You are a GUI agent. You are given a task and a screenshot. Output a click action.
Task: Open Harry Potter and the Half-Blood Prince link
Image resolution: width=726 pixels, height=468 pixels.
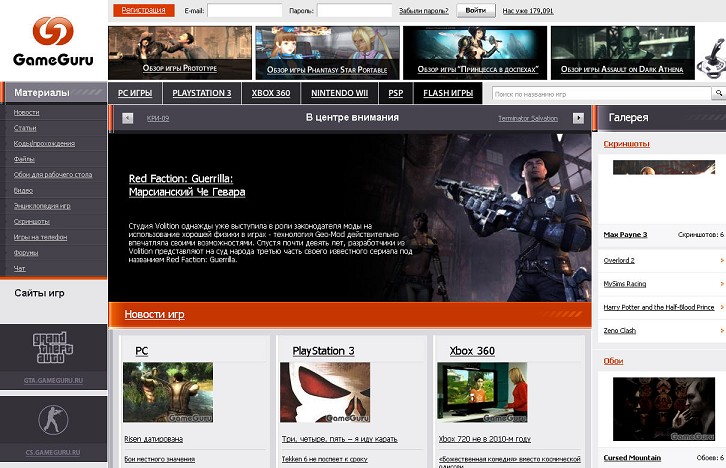(659, 307)
